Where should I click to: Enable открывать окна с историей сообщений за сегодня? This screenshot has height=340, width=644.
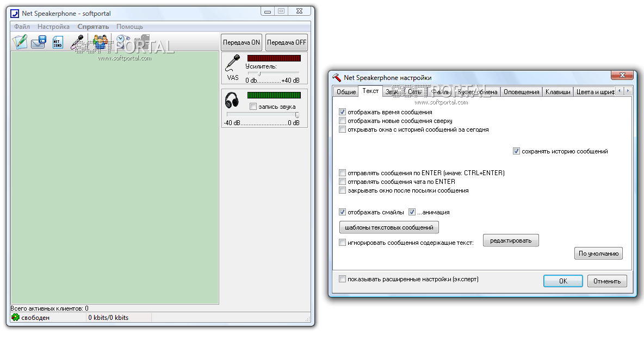[343, 129]
